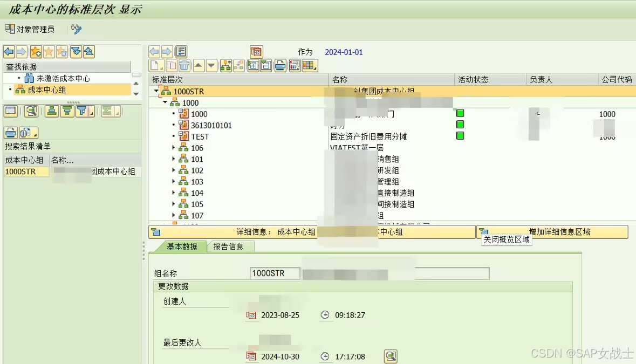Remove favorite with the star-trash icon
This screenshot has width=636, height=364.
click(x=62, y=52)
